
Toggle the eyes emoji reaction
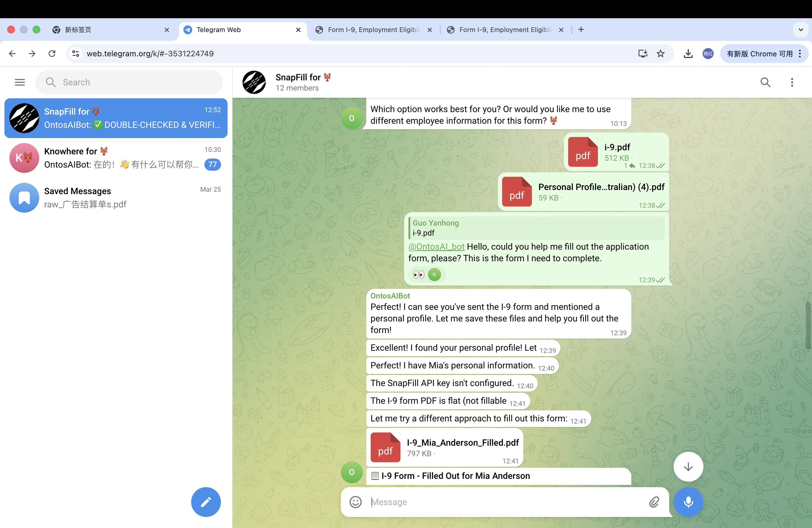419,274
